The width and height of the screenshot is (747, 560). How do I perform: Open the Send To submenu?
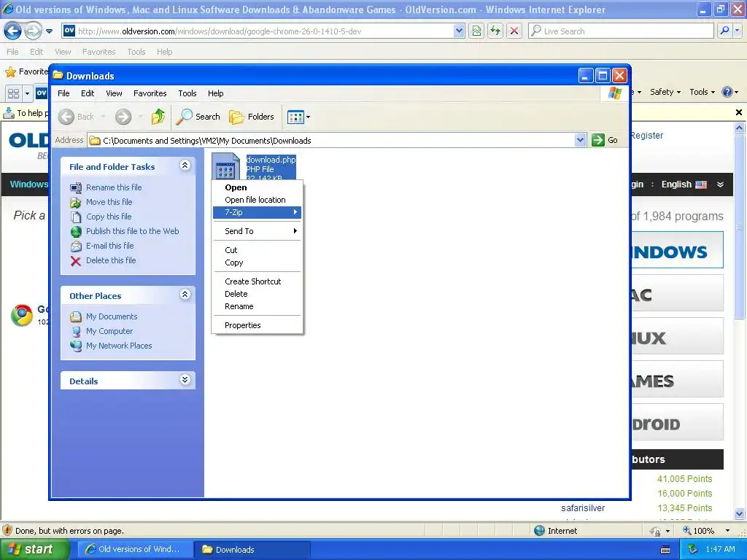pyautogui.click(x=258, y=231)
